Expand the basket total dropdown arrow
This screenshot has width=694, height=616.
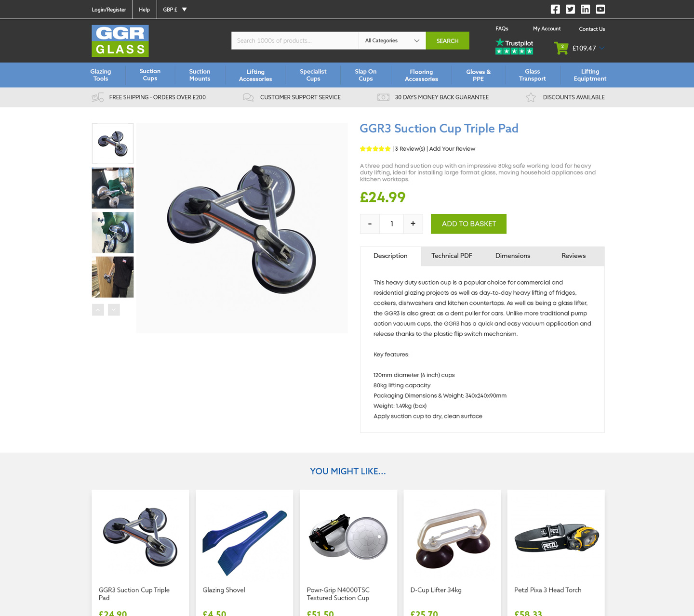[x=602, y=48]
